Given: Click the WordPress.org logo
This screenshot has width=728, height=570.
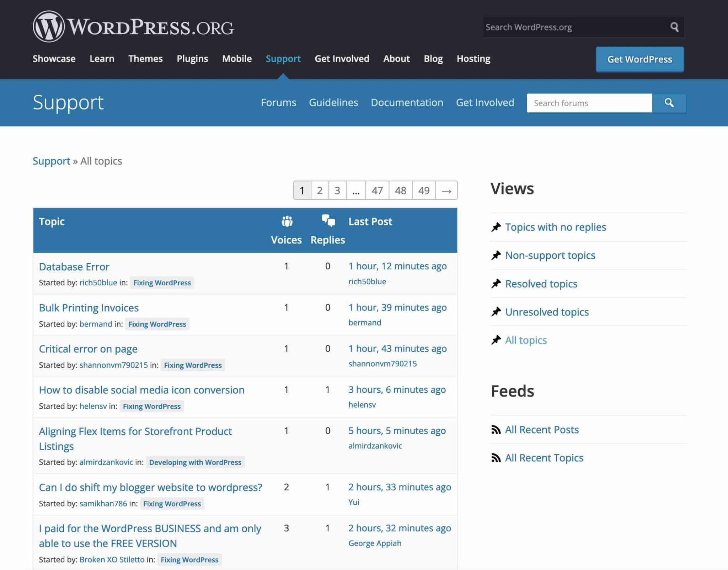Looking at the screenshot, I should (133, 27).
